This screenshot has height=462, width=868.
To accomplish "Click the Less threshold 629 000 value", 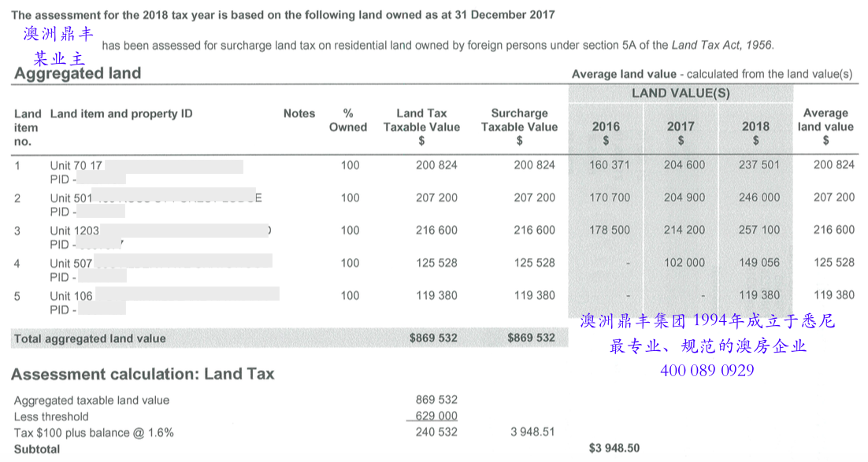I will tap(436, 416).
